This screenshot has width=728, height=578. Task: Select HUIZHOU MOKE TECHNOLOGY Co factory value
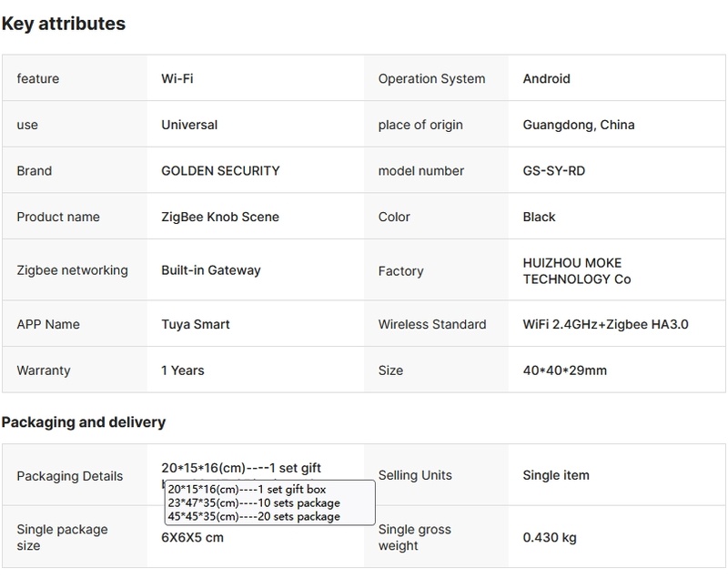[x=577, y=271]
